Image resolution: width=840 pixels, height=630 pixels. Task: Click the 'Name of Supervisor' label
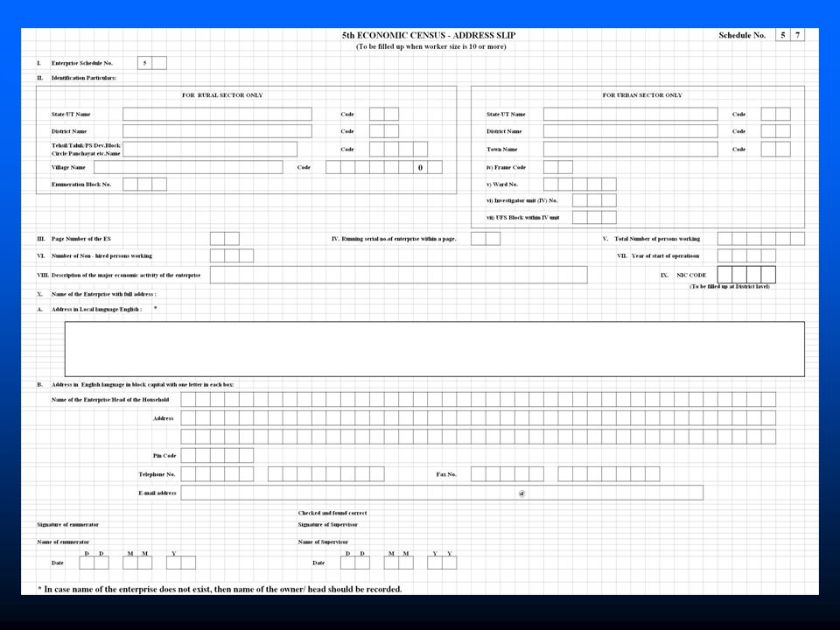coord(323,542)
